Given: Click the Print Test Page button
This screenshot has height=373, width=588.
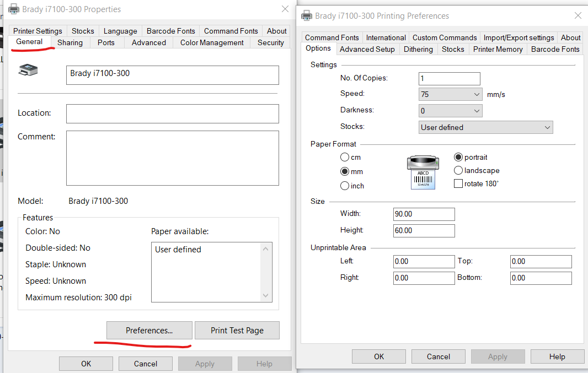Looking at the screenshot, I should click(237, 331).
